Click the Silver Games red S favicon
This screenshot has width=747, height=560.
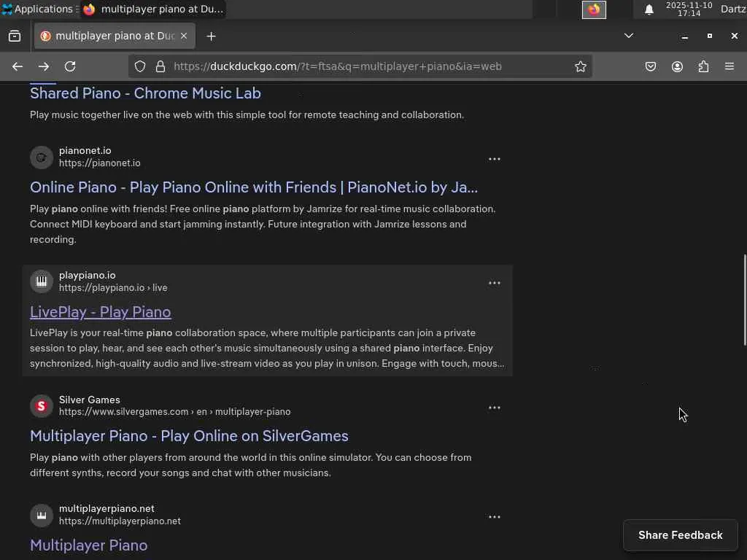[x=42, y=405]
